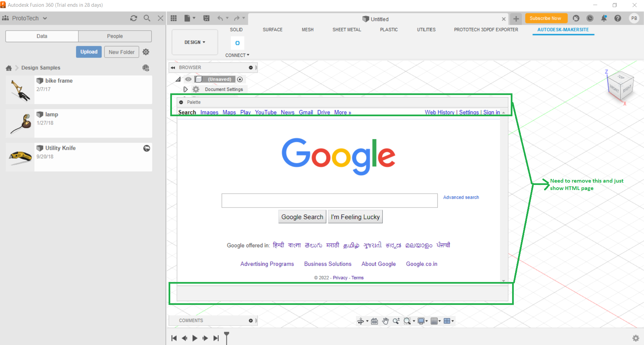Open PB profile menu

(x=634, y=18)
